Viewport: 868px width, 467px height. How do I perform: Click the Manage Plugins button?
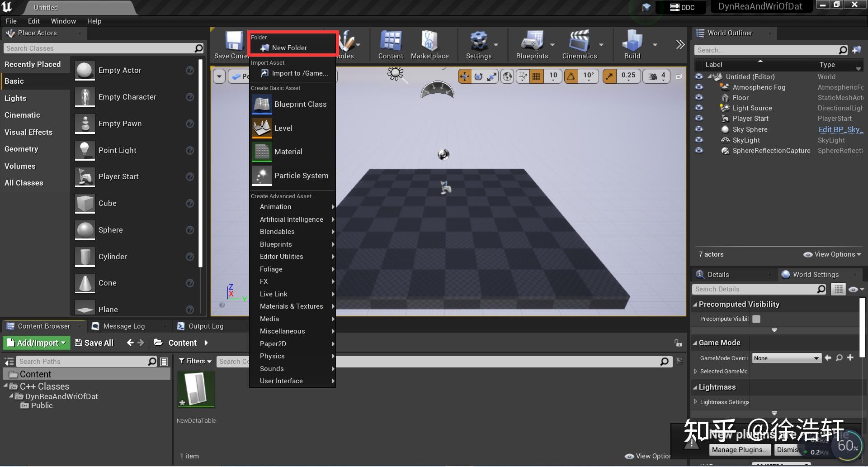point(740,449)
